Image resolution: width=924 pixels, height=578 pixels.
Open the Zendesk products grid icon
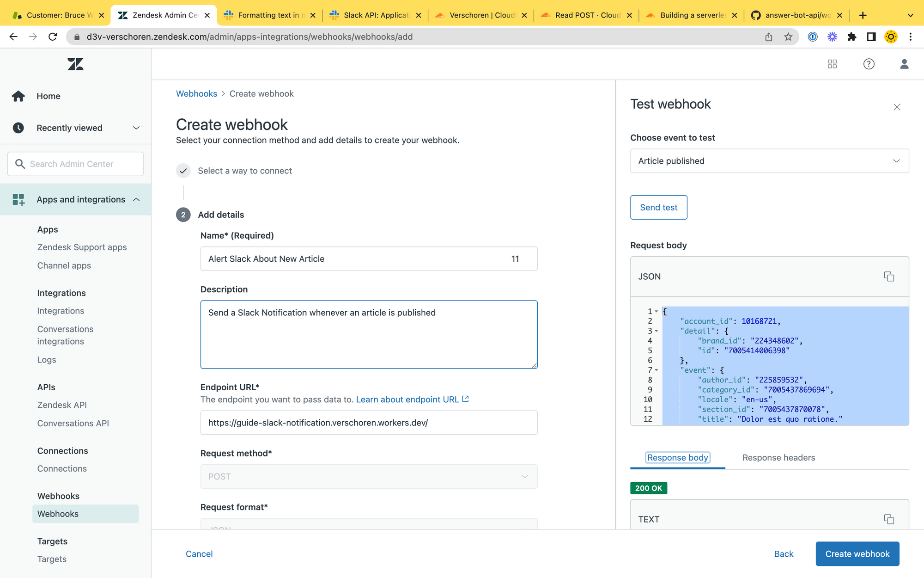coord(832,64)
